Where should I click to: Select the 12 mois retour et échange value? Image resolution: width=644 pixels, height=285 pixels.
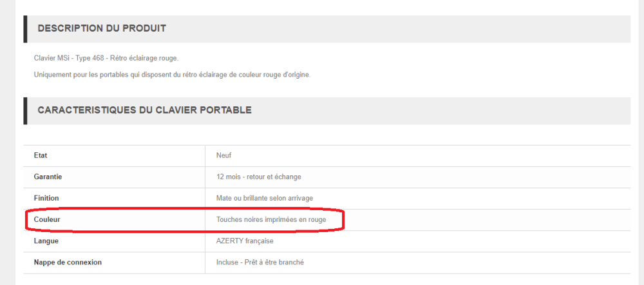point(259,177)
